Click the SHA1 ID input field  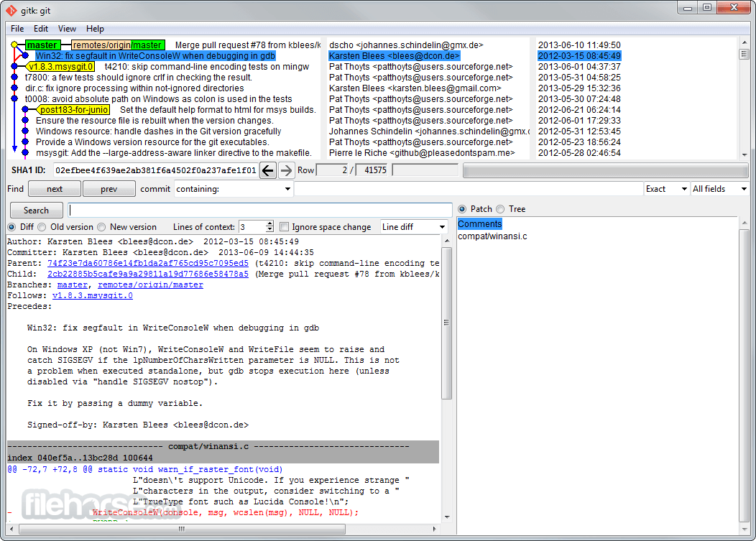pos(155,170)
